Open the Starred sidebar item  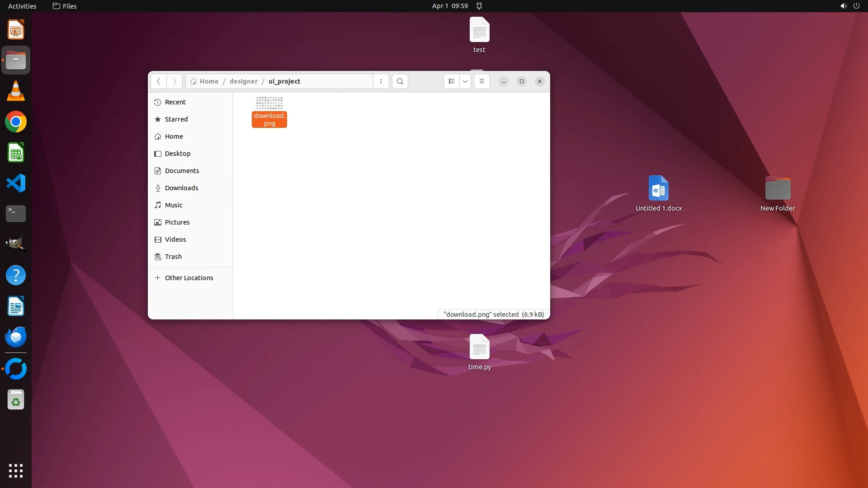click(x=176, y=119)
